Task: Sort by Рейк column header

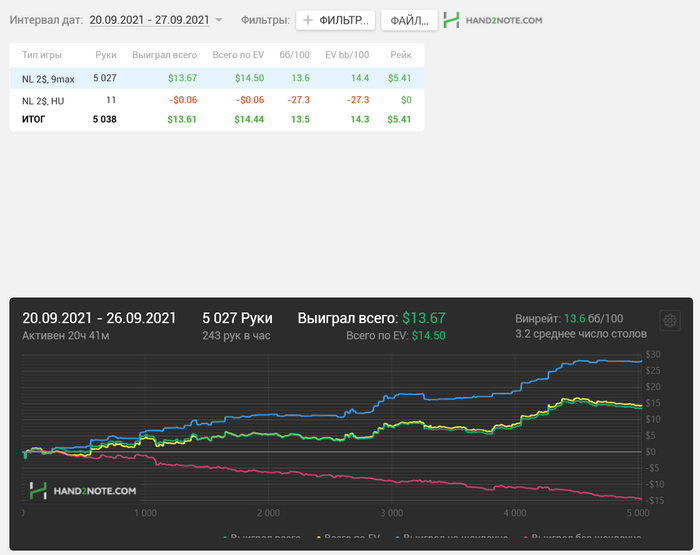Action: pos(401,55)
